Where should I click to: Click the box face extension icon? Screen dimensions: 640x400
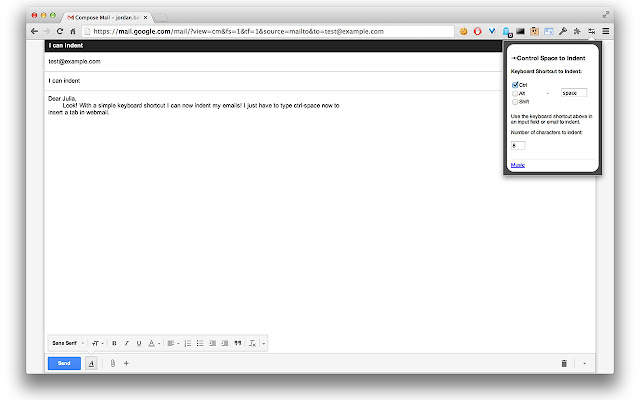(534, 31)
